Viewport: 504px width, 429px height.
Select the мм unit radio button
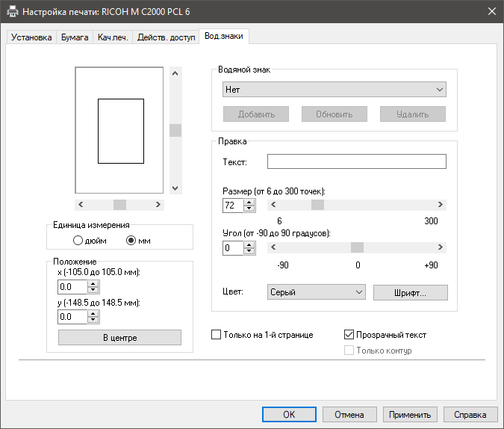pos(131,240)
